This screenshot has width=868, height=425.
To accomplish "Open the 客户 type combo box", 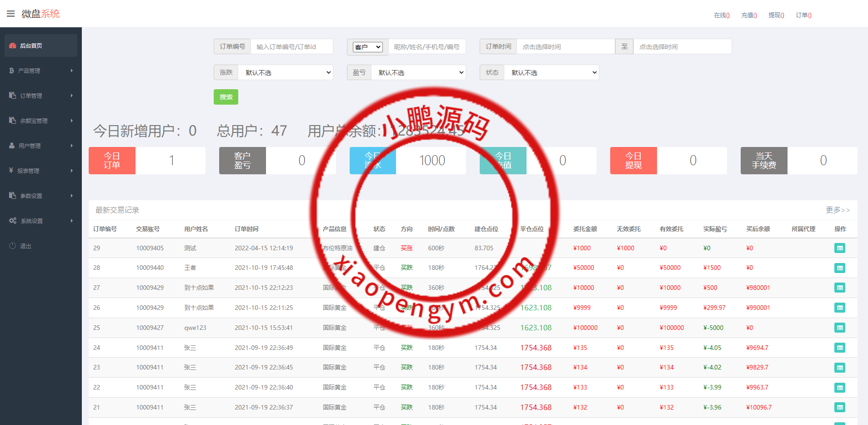I will [367, 47].
